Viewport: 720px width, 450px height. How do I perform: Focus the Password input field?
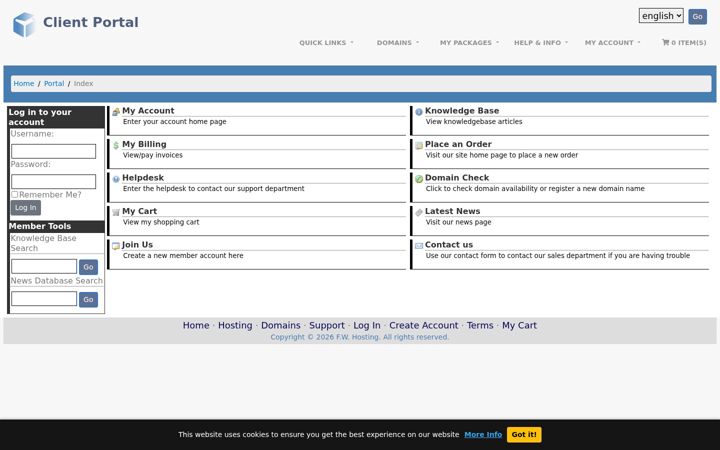[53, 181]
